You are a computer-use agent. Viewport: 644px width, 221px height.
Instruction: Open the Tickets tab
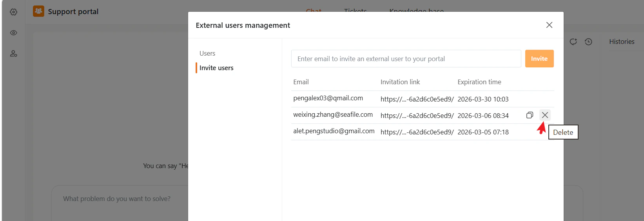coord(356,11)
